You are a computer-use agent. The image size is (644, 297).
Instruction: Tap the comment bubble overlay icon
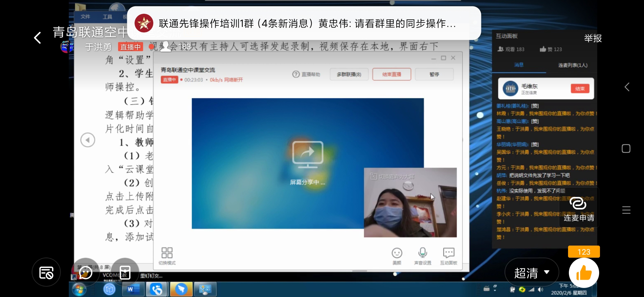click(x=86, y=273)
